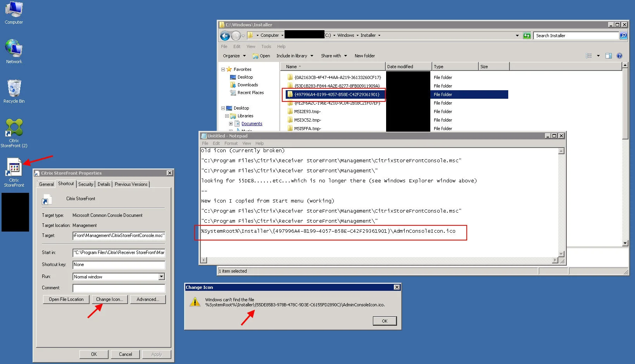
Task: Click the folder icon of MSI2E93.tmp-
Action: [290, 111]
